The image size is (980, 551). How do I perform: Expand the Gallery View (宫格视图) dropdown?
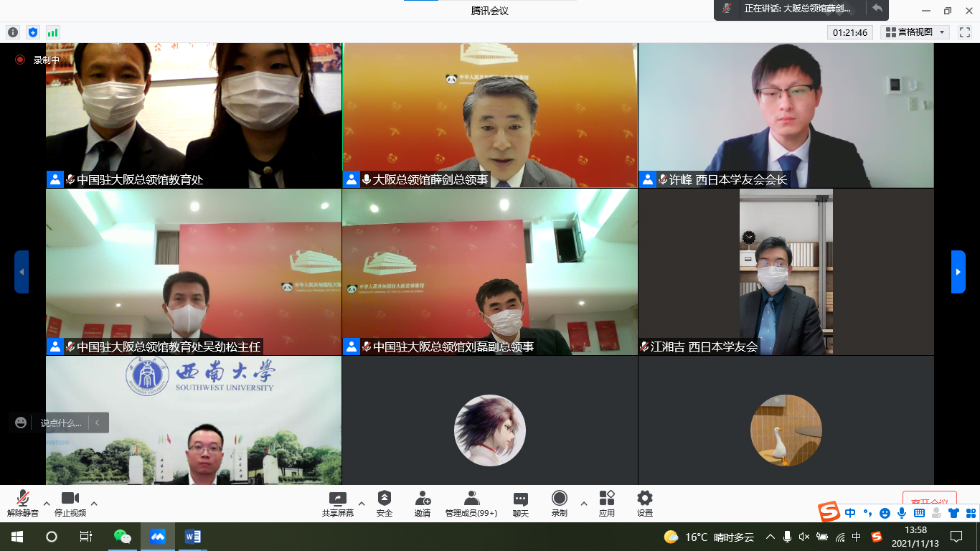(916, 32)
